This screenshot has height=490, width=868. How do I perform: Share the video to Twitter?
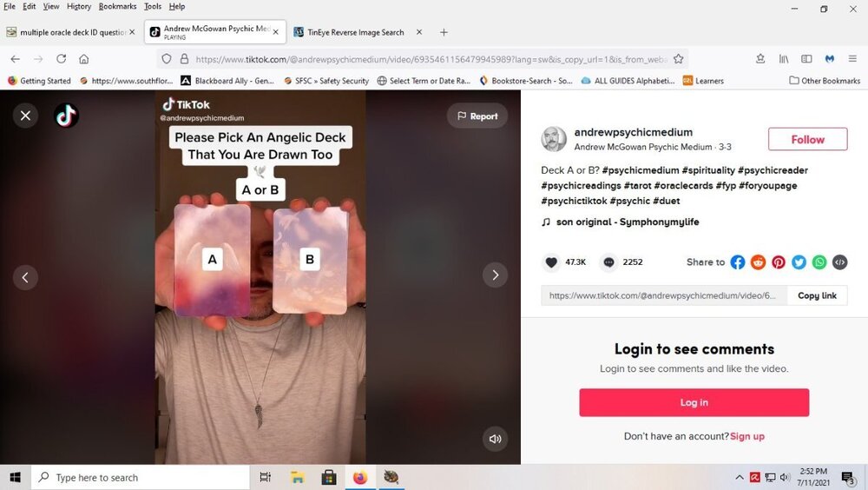pyautogui.click(x=799, y=262)
